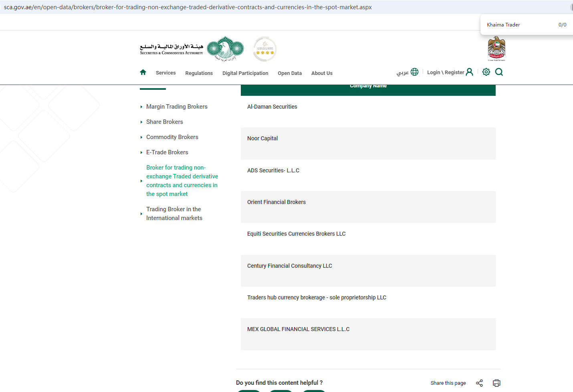Click the four-star rating badge
This screenshot has width=573, height=392.
[265, 49]
